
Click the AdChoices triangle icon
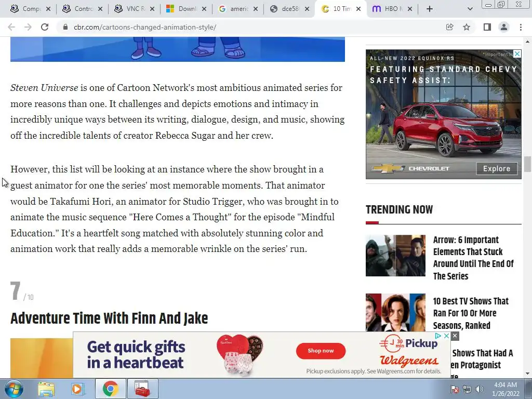[x=438, y=336]
